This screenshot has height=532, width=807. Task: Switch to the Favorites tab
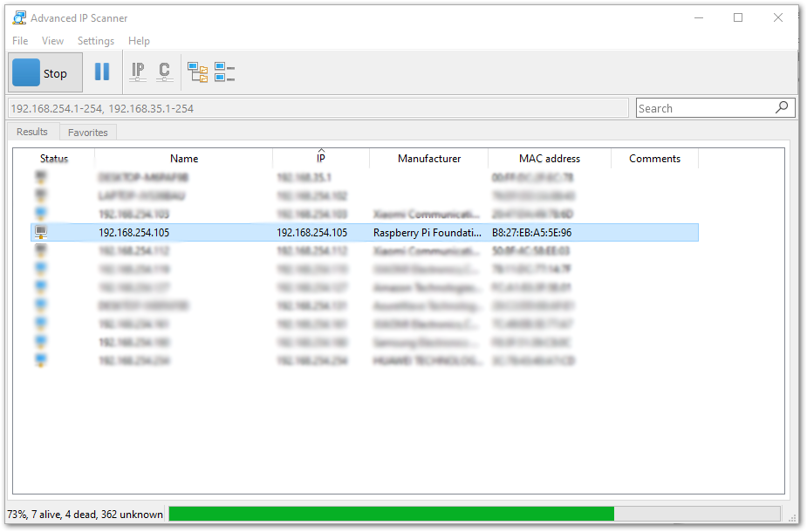pos(88,133)
